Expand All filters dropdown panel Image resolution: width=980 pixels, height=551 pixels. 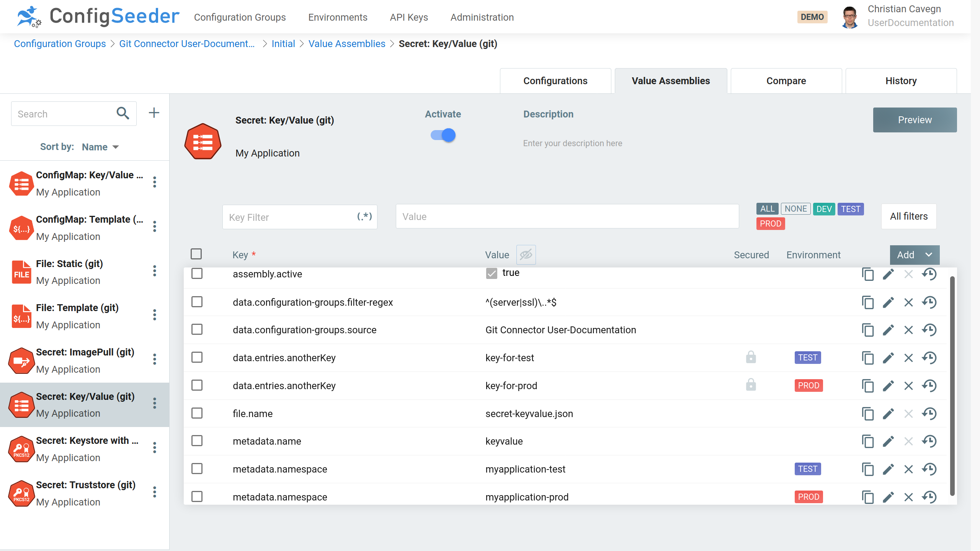coord(909,216)
